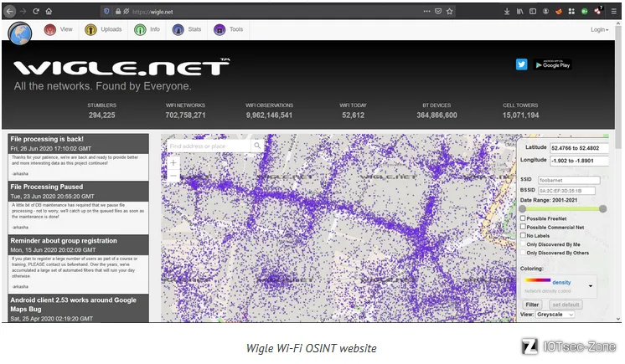Click the padlock site security icon
The width and height of the screenshot is (625, 364).
118,12
